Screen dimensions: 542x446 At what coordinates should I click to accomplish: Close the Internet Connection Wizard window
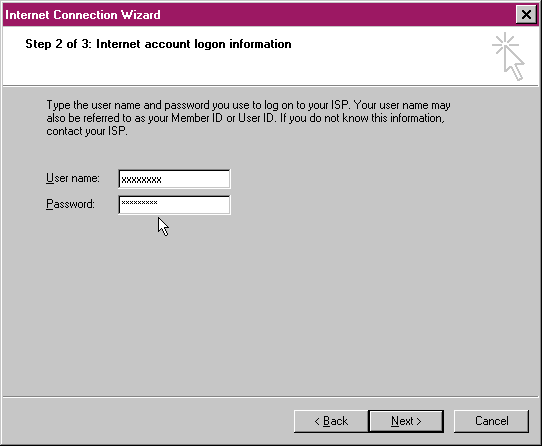[x=526, y=15]
